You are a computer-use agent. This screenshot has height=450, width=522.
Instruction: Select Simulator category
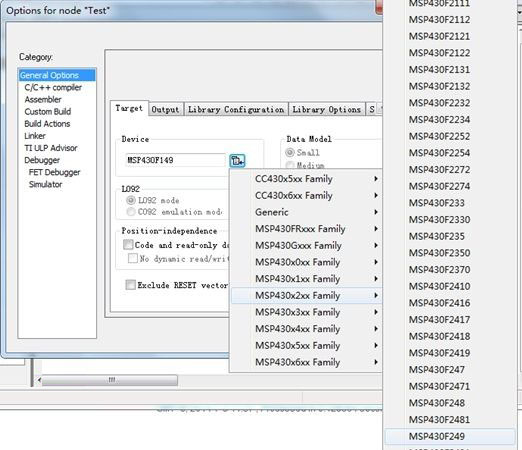[x=45, y=184]
